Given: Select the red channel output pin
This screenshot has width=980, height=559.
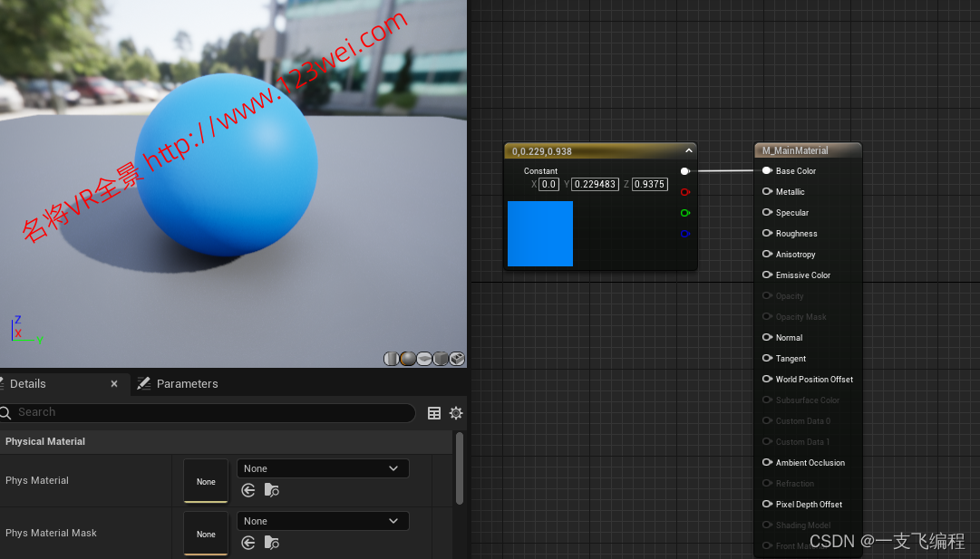Looking at the screenshot, I should point(685,192).
